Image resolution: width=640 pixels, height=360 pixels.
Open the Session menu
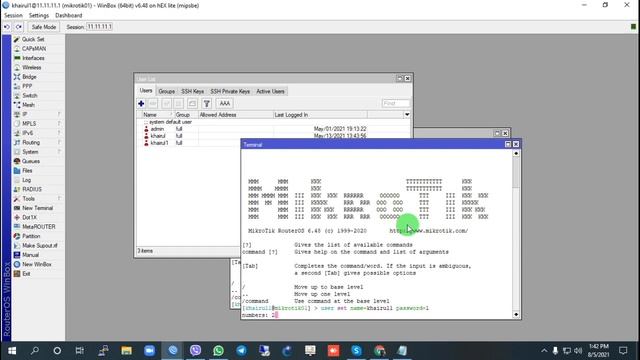click(x=13, y=16)
